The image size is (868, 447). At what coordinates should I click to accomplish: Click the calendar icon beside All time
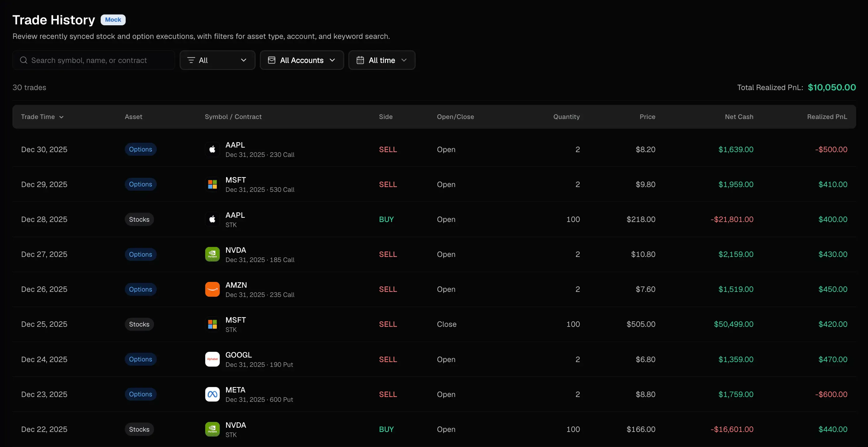pyautogui.click(x=360, y=60)
